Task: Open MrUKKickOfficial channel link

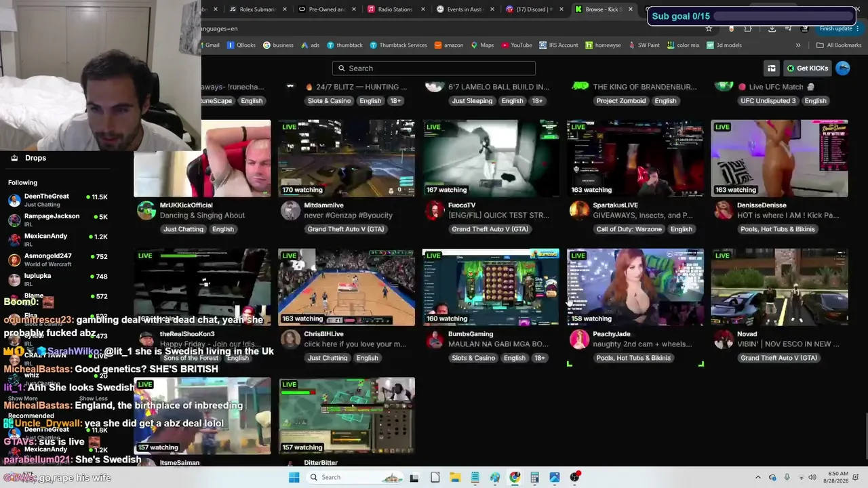Action: pos(186,205)
